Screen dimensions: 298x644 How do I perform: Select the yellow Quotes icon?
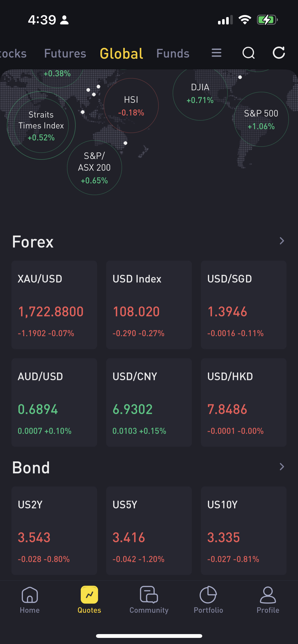click(x=89, y=595)
